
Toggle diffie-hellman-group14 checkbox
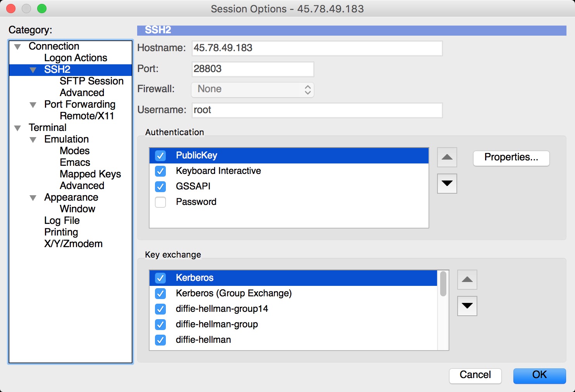pos(160,309)
